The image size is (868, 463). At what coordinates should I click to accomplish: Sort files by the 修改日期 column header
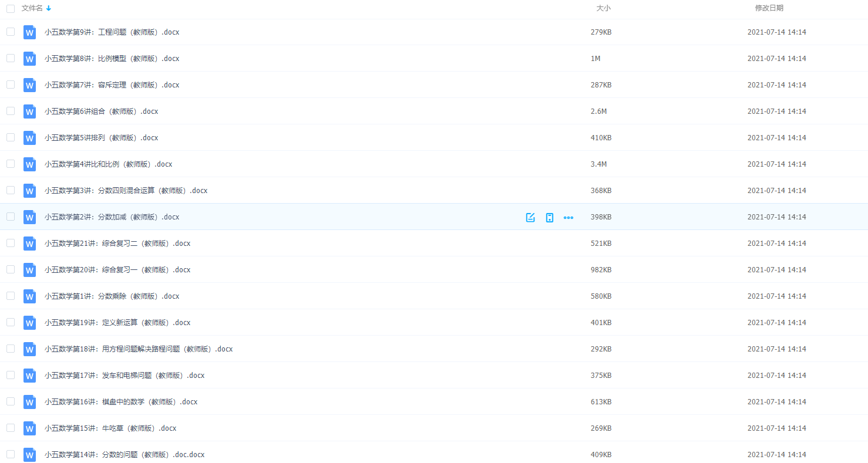pyautogui.click(x=769, y=8)
